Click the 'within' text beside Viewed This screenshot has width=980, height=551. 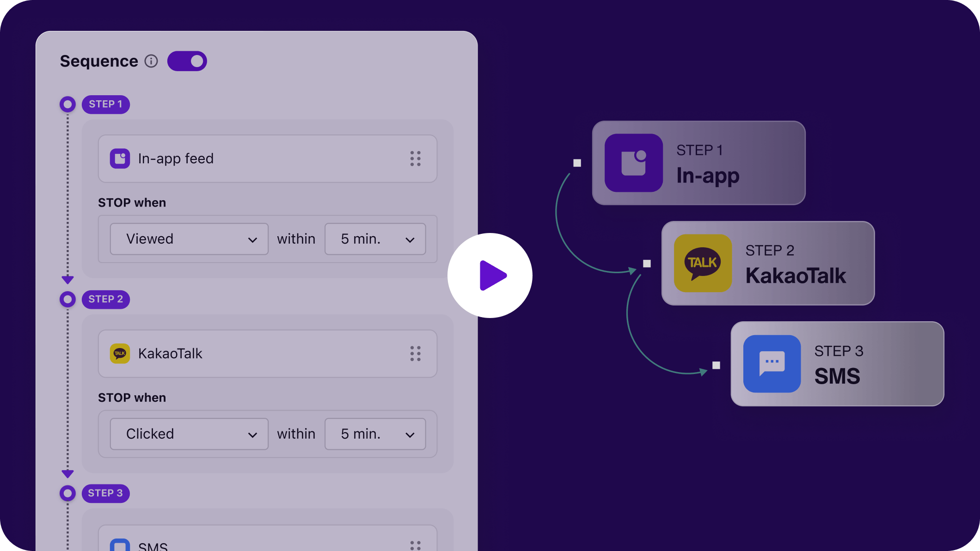coord(296,239)
